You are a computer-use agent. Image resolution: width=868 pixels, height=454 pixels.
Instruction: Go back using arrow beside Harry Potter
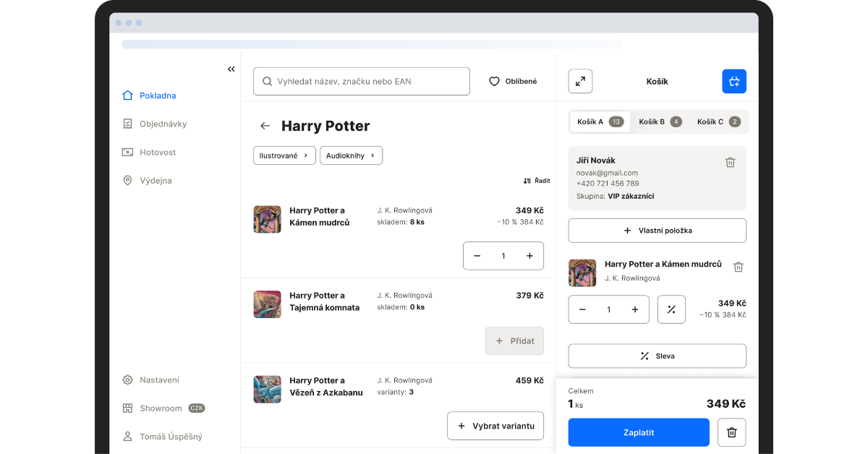pyautogui.click(x=265, y=126)
